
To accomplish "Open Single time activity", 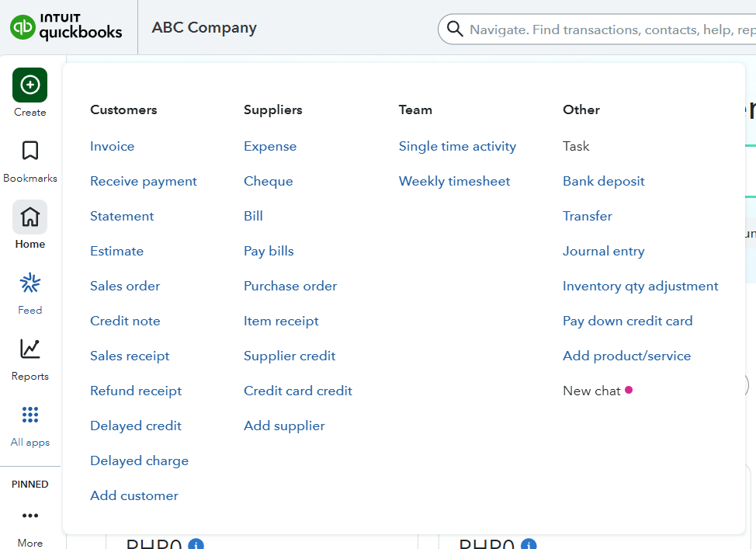I will (457, 146).
